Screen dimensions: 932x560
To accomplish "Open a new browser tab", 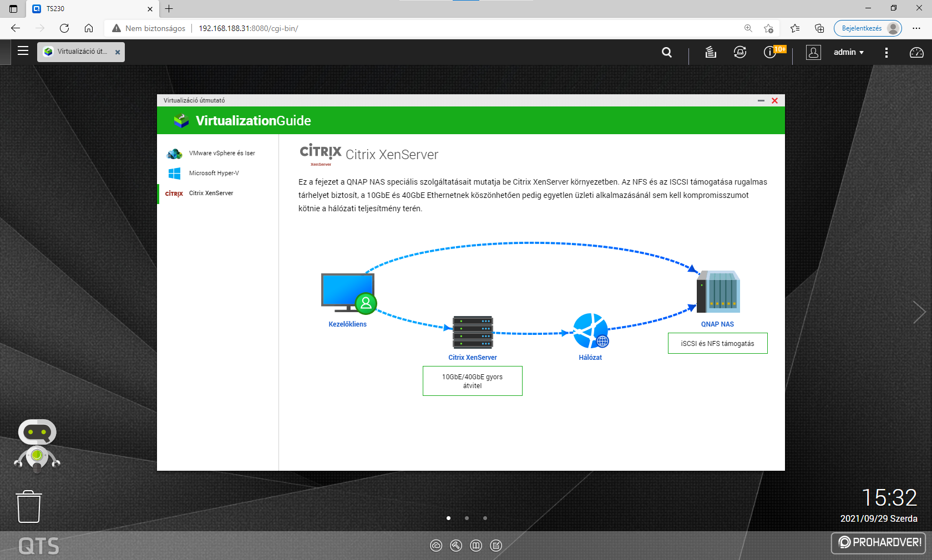I will pyautogui.click(x=169, y=9).
